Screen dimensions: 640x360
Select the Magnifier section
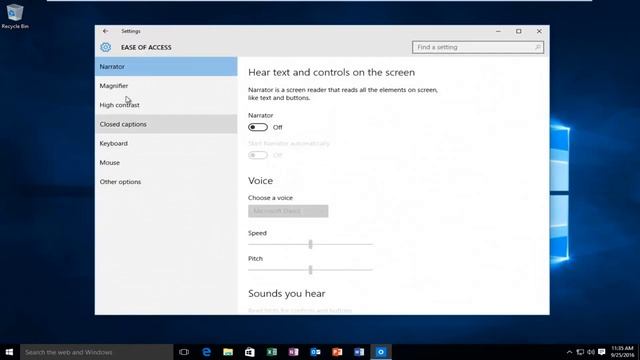(166, 86)
